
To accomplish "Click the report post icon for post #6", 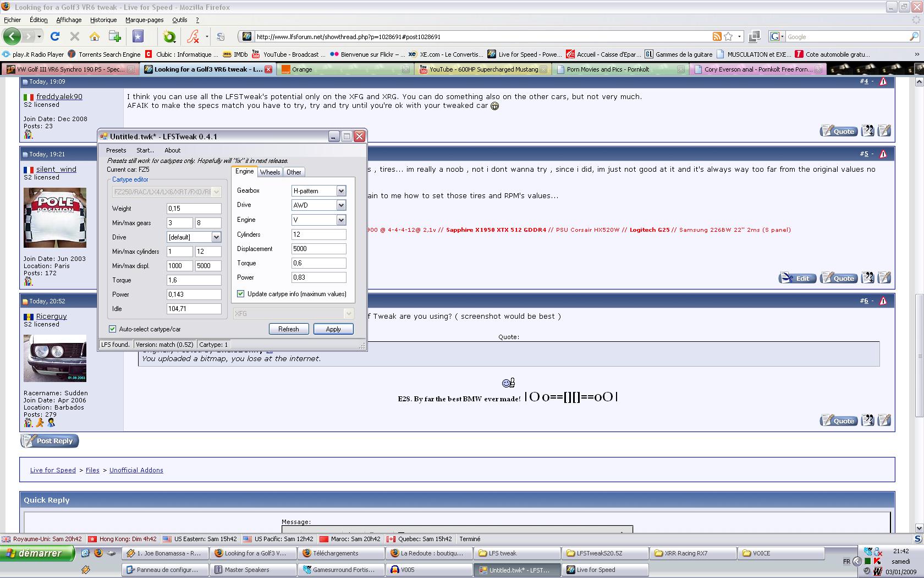I will click(883, 301).
